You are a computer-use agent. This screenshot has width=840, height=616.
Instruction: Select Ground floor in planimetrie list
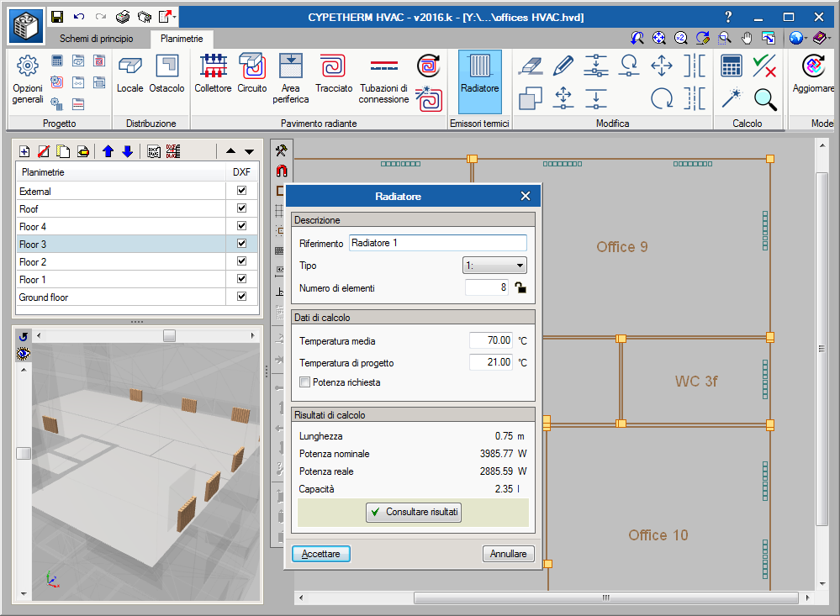click(121, 297)
